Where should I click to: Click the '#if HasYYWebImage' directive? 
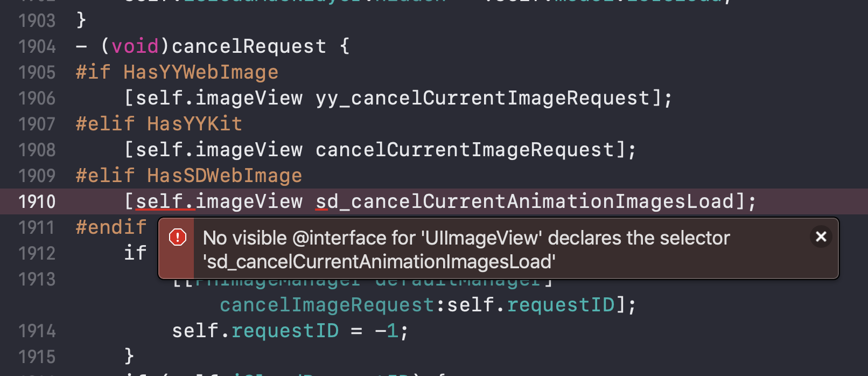177,72
